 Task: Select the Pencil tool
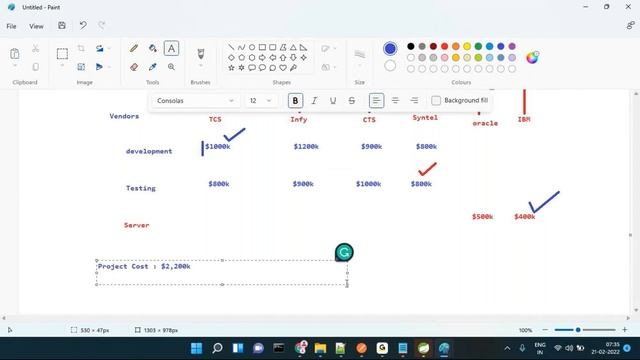coord(133,49)
